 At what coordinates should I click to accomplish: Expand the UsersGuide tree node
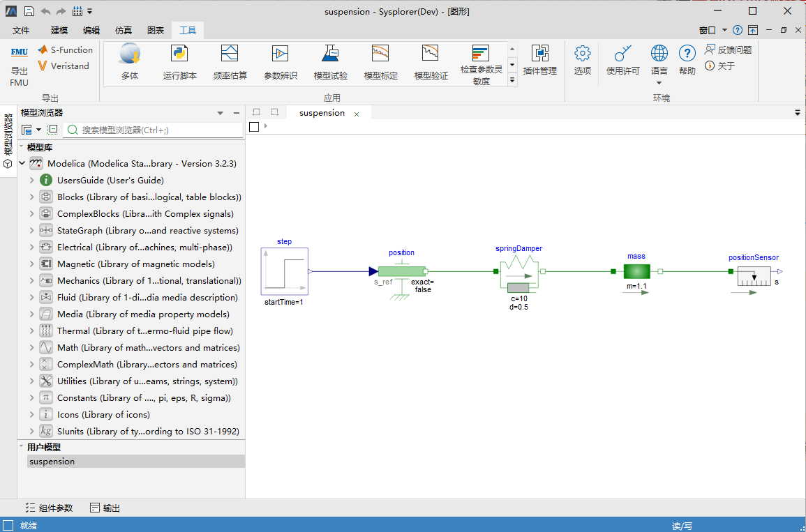point(31,181)
